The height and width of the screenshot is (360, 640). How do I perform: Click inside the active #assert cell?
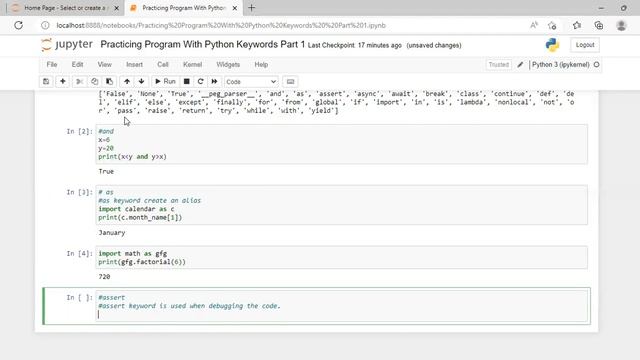click(x=342, y=306)
